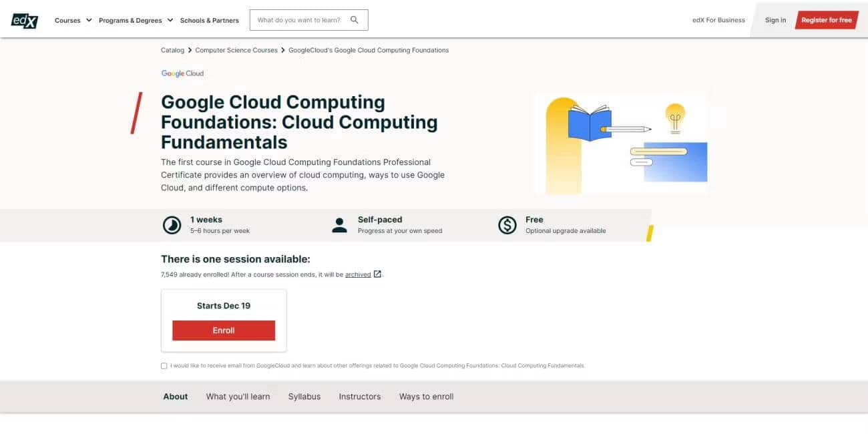
Task: Click the external link icon beside archived
Action: click(377, 274)
